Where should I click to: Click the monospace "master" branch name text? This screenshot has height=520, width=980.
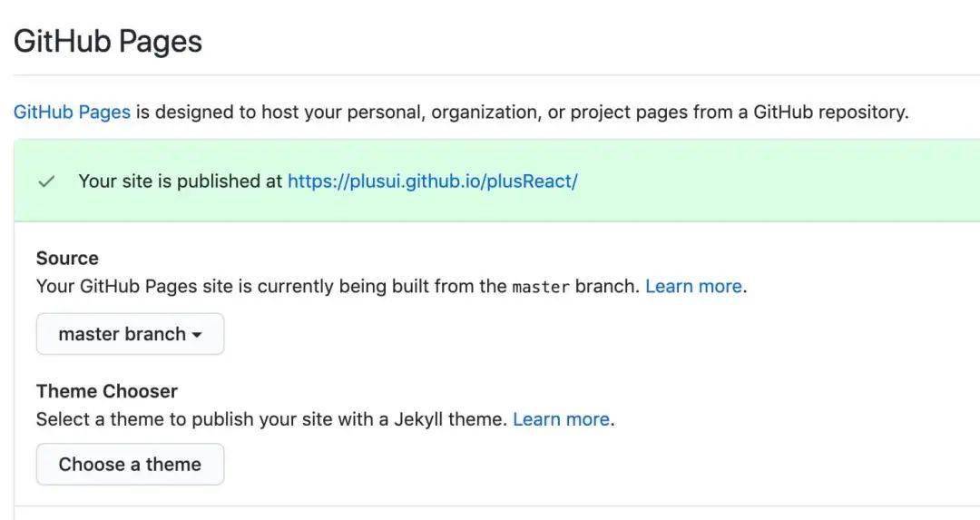(x=541, y=288)
